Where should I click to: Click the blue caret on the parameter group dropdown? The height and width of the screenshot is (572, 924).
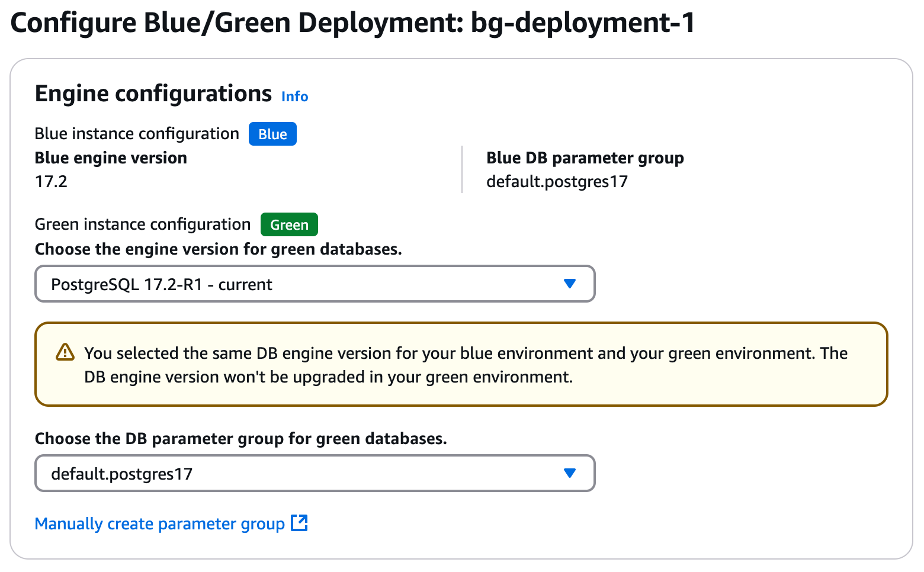click(569, 473)
